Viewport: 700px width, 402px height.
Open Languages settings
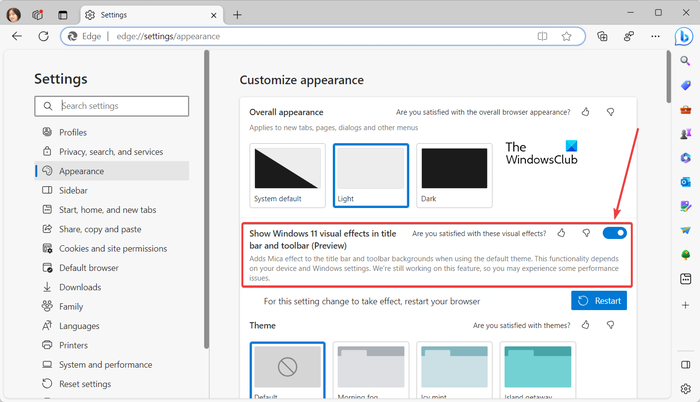pyautogui.click(x=112, y=326)
